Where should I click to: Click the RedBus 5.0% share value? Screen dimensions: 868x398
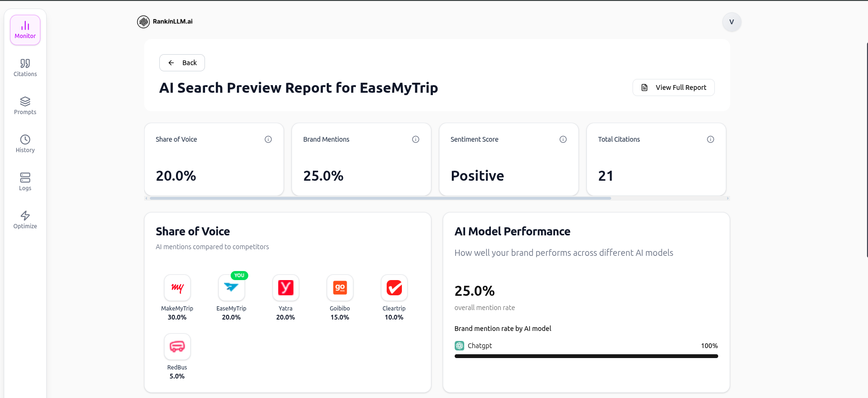coord(177,376)
